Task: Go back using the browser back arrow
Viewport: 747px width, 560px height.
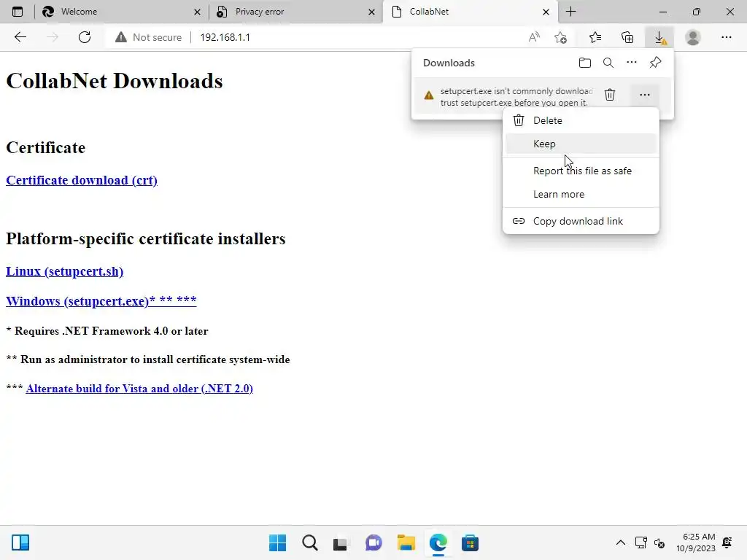Action: [x=20, y=37]
